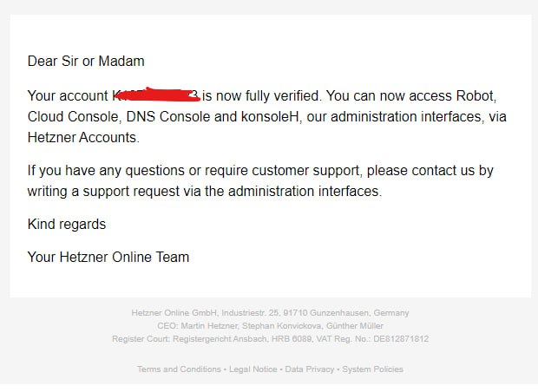The height and width of the screenshot is (392, 538).
Task: Open the System Policies footer link
Action: (372, 369)
